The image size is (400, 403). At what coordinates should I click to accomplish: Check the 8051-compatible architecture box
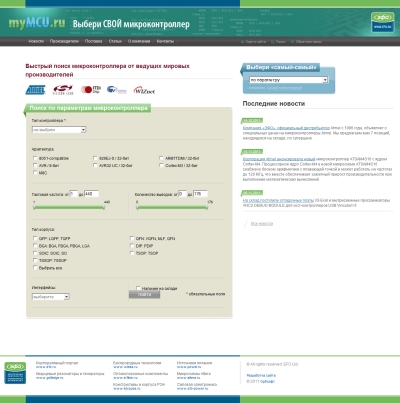click(x=35, y=158)
